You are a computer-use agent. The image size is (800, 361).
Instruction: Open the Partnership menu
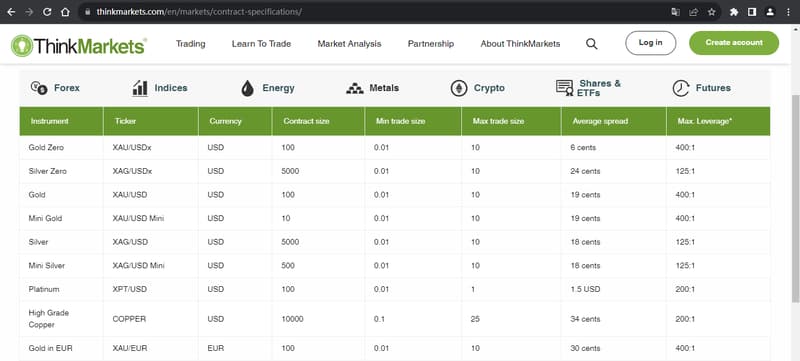431,44
